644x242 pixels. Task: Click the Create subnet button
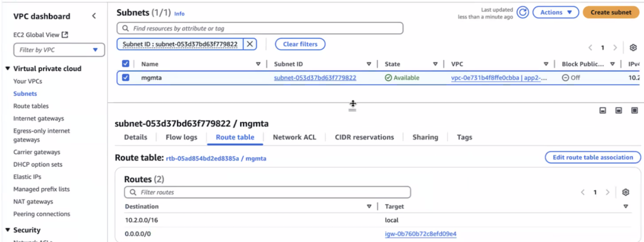coord(611,12)
